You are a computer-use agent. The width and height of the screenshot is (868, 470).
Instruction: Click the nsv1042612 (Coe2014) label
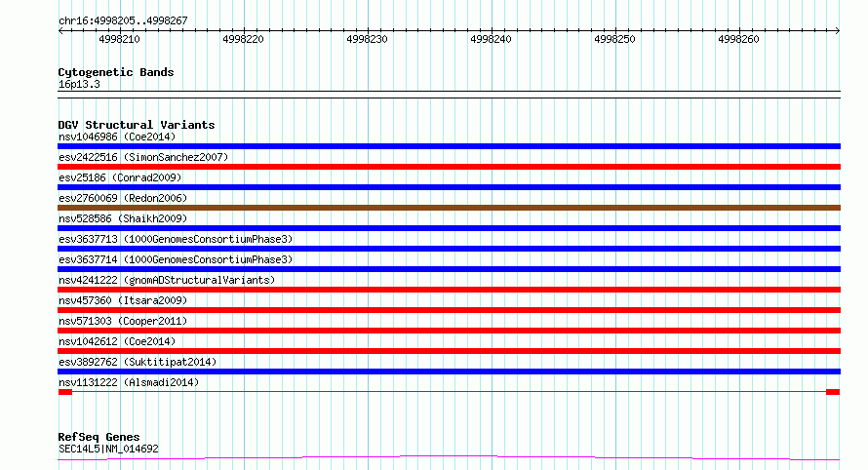(x=117, y=341)
